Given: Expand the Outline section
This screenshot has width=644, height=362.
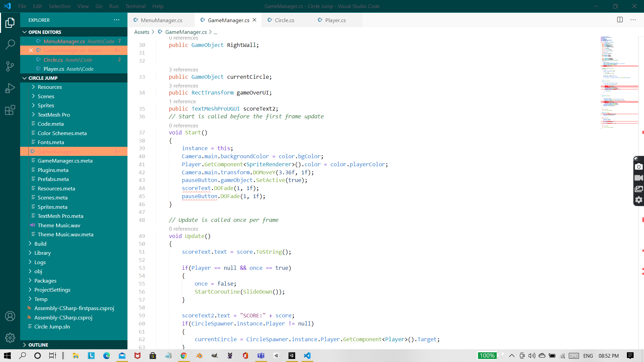Looking at the screenshot, I should click(74, 345).
